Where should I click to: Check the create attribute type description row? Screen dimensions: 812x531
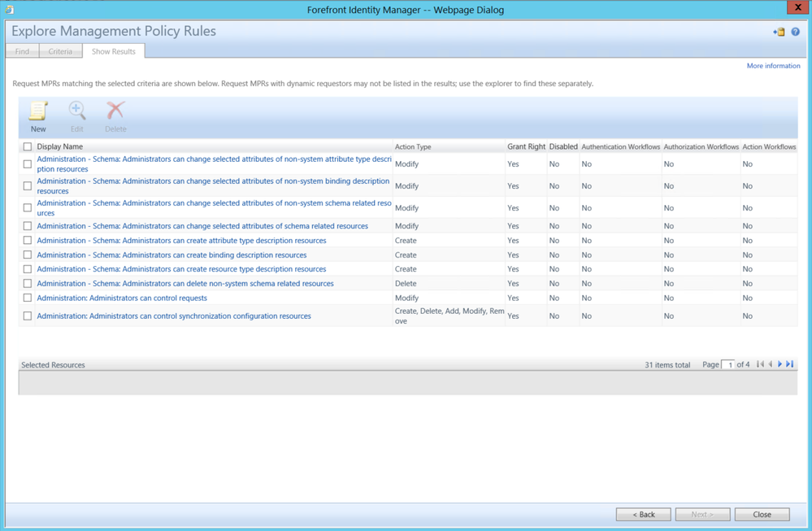point(28,241)
